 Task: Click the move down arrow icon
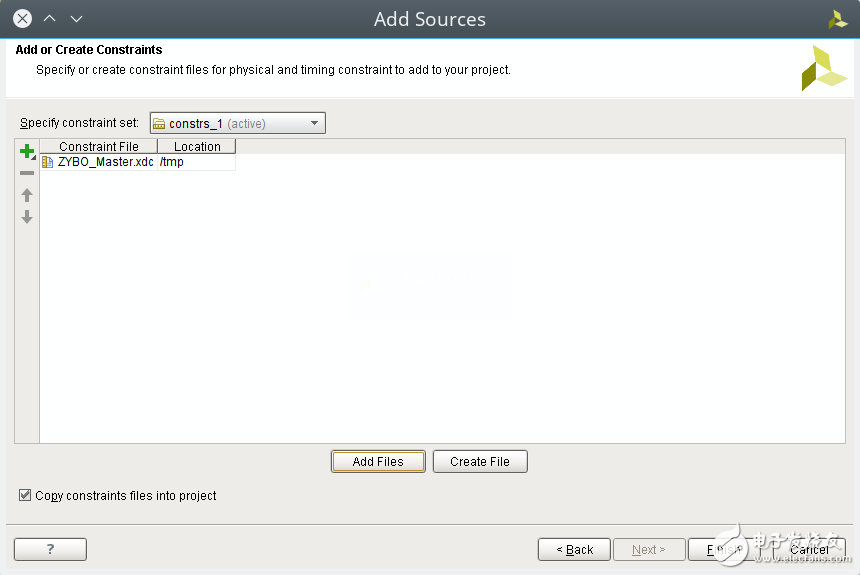(x=27, y=217)
